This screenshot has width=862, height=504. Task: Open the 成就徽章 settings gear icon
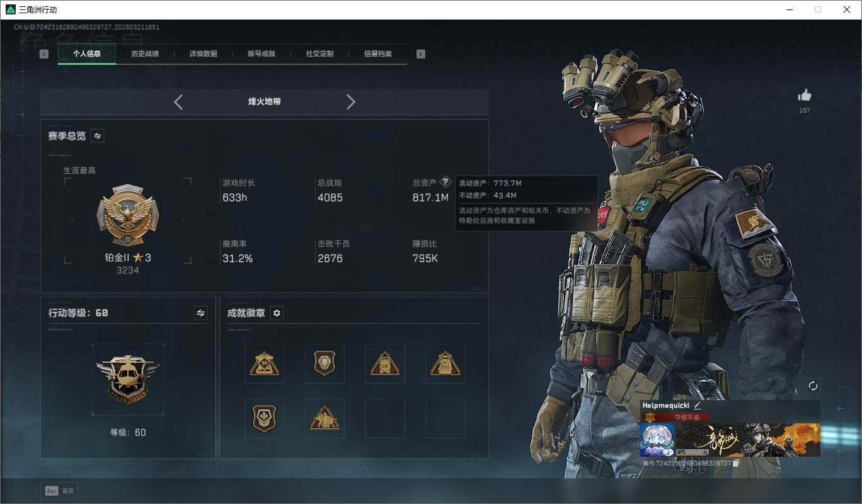(277, 312)
